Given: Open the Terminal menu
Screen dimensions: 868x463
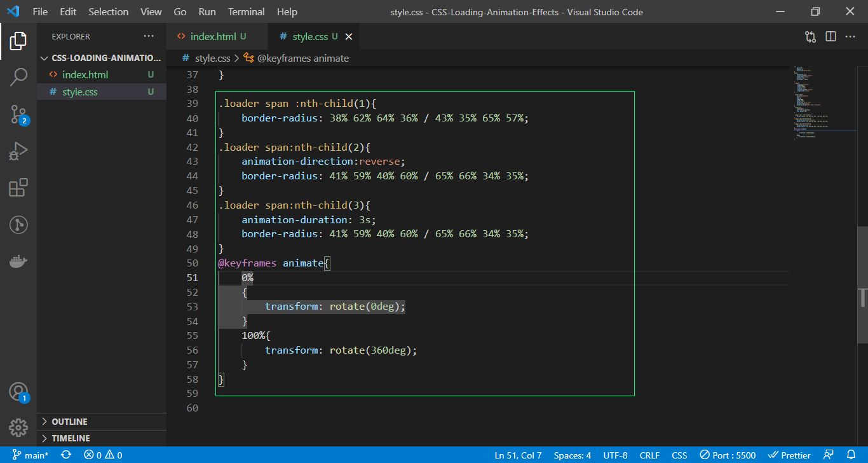Looking at the screenshot, I should pyautogui.click(x=247, y=11).
